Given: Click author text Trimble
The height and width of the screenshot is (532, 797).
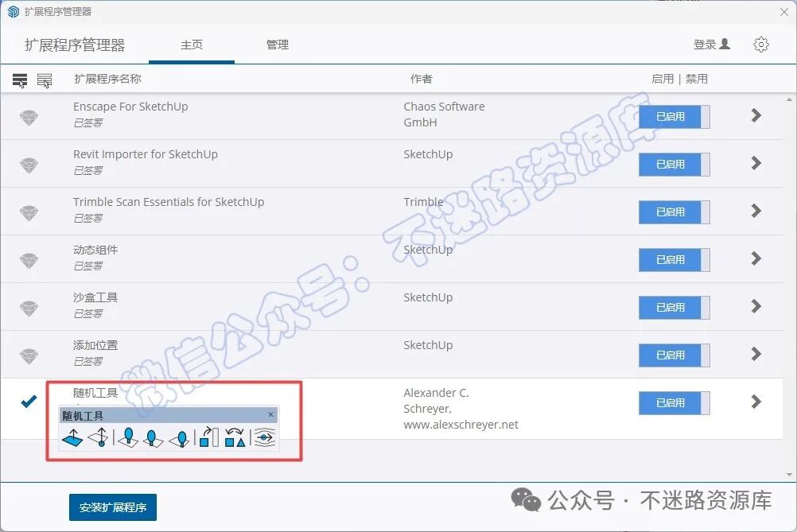Looking at the screenshot, I should coord(423,202).
